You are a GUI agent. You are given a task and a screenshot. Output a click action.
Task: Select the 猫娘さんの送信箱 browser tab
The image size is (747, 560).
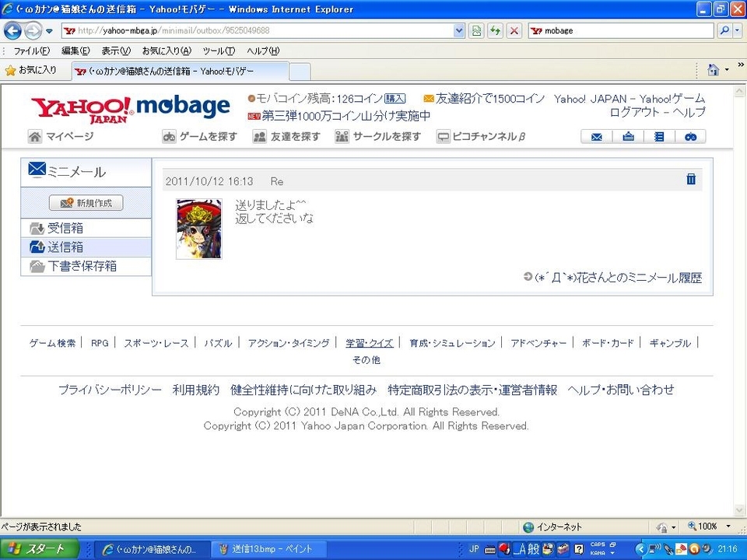point(180,72)
